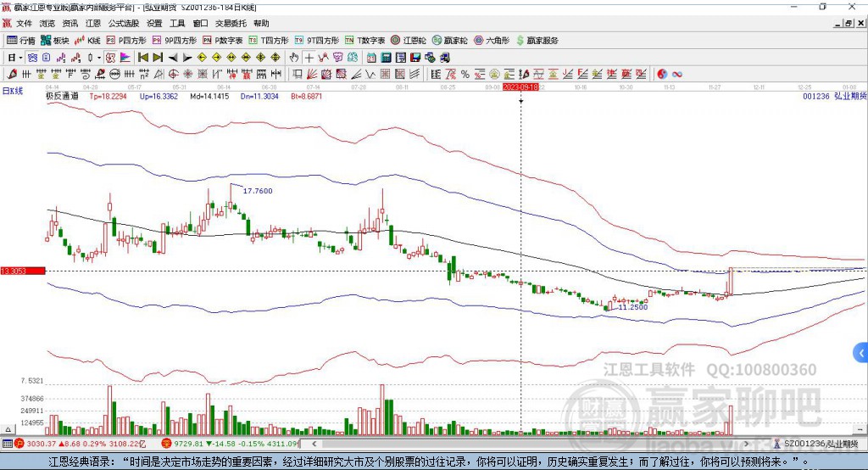The image size is (868, 470).
Task: Switch to K线 chart view
Action: [x=87, y=41]
